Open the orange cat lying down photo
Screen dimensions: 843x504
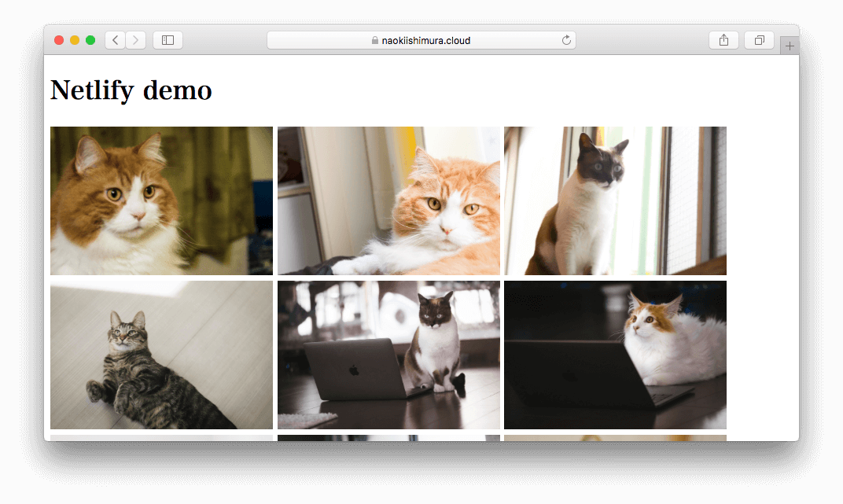pos(388,201)
